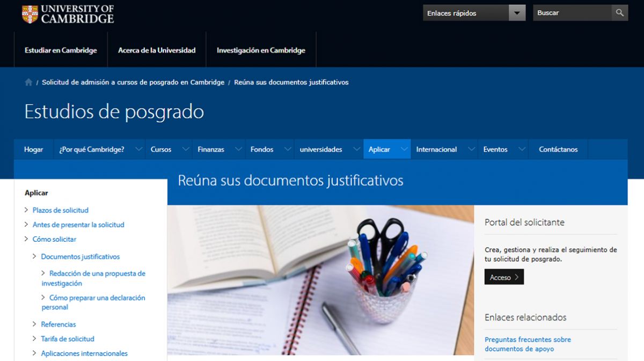The width and height of the screenshot is (644, 361).
Task: Open Cómo preparar una declaración personal
Action: (x=93, y=302)
